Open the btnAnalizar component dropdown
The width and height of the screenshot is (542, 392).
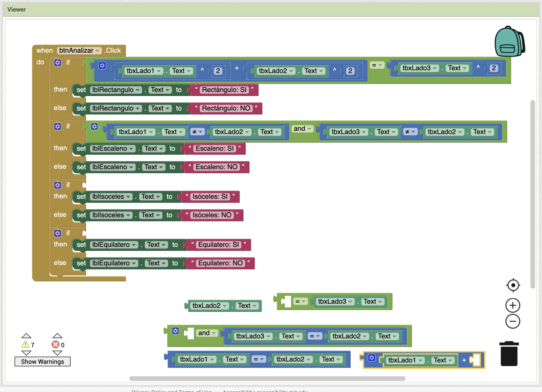tap(97, 50)
